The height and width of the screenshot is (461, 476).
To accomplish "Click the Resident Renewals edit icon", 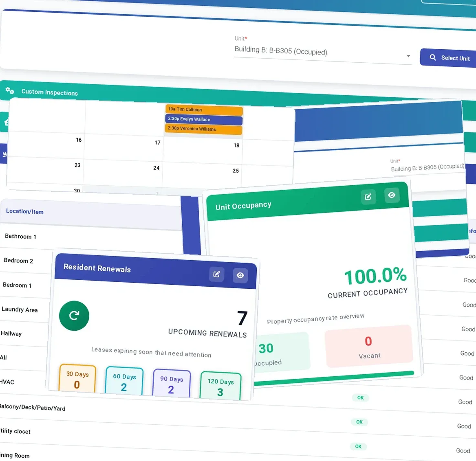I will tap(216, 274).
